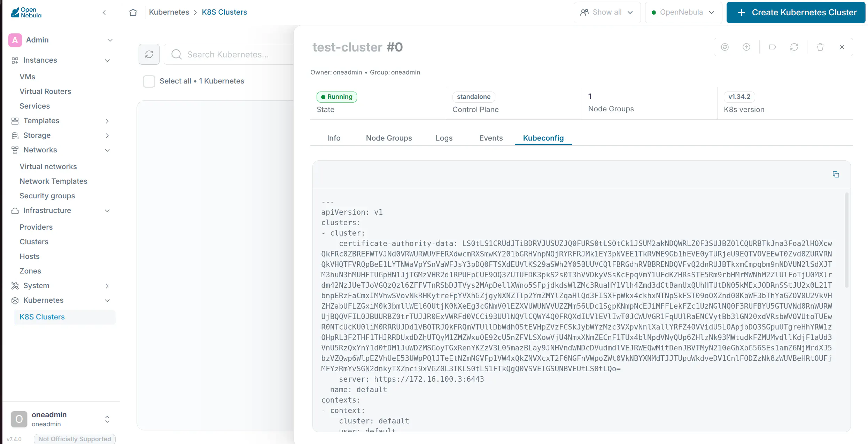Click the Kubernetes wheel icon in sidebar

click(15, 300)
